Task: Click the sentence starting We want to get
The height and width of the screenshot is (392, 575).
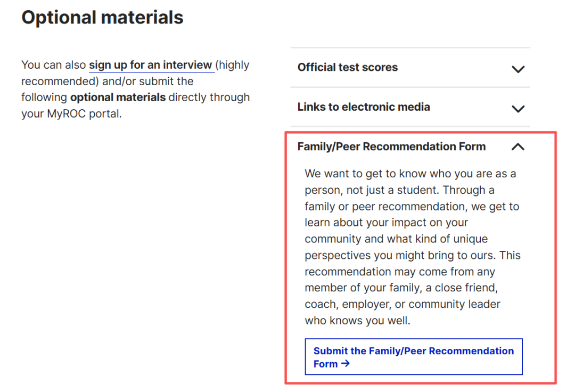Action: 410,174
